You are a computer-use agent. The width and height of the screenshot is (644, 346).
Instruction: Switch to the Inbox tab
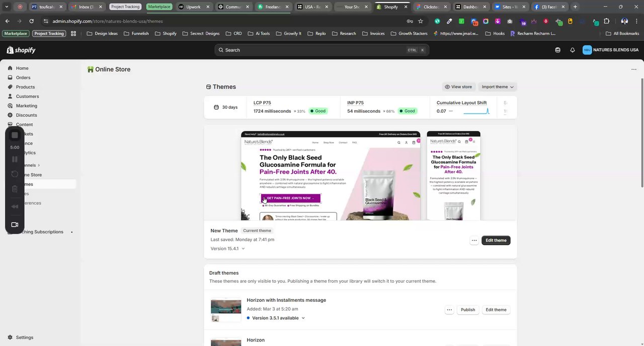(86, 7)
